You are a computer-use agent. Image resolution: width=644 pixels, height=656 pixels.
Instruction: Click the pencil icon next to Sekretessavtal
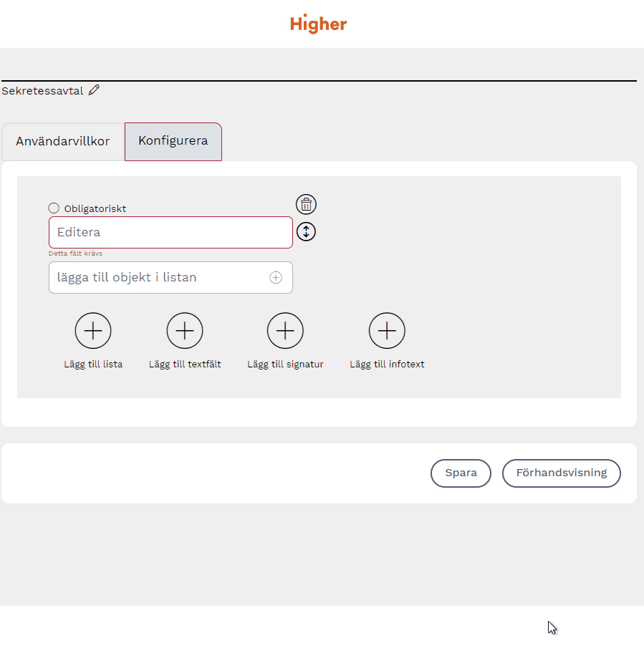tap(94, 90)
